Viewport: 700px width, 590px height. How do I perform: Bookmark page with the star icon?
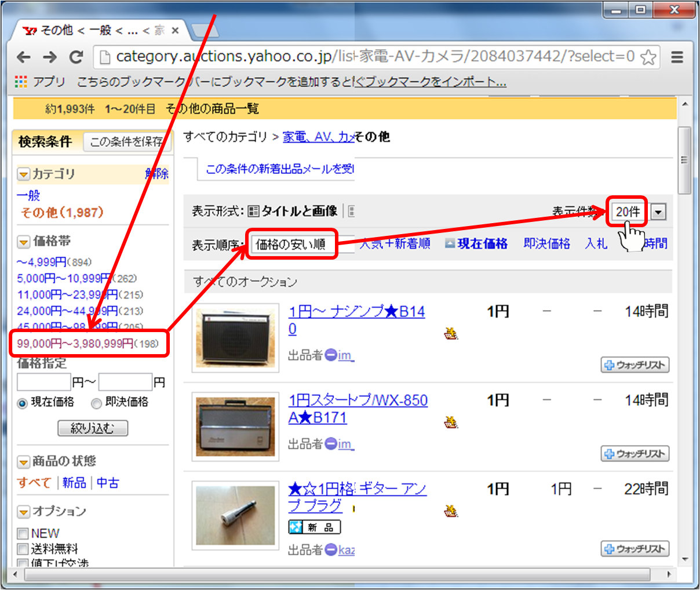pyautogui.click(x=648, y=57)
